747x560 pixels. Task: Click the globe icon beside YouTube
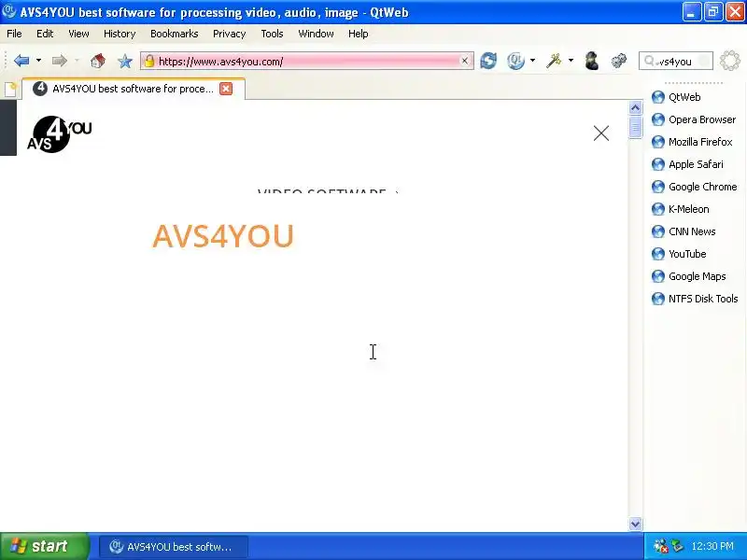point(658,254)
